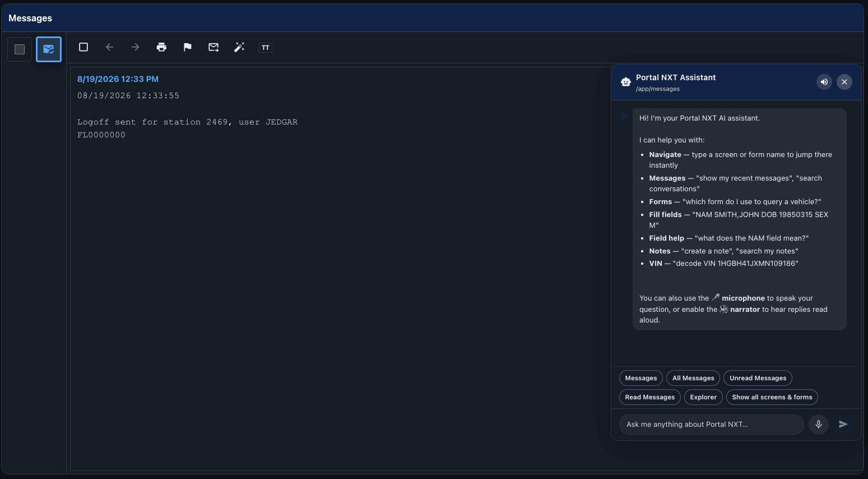868x479 pixels.
Task: Go to previous message with back arrow
Action: (110, 47)
